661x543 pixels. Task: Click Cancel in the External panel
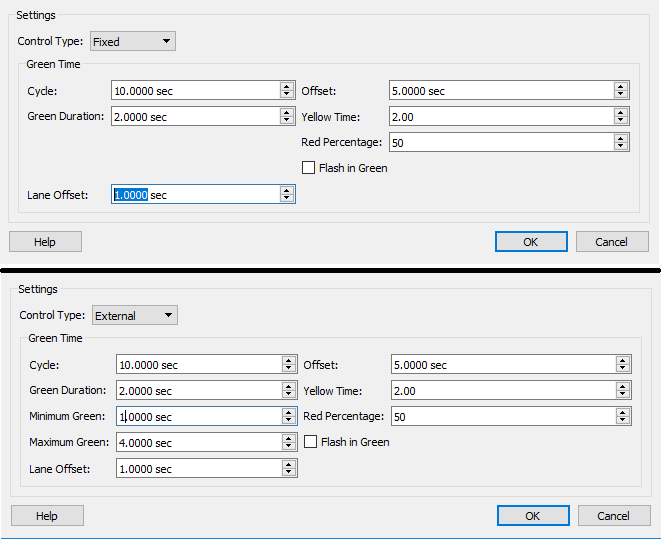tap(614, 516)
